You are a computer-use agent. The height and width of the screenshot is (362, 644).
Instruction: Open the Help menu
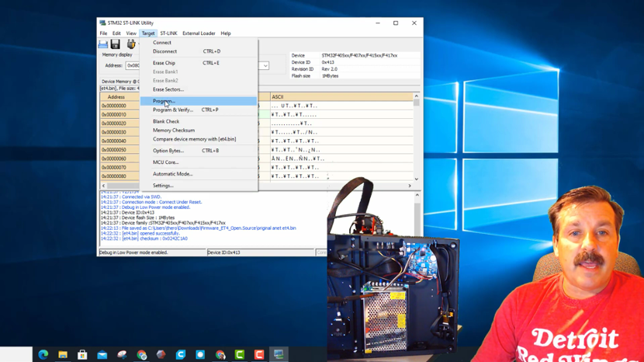click(x=226, y=33)
